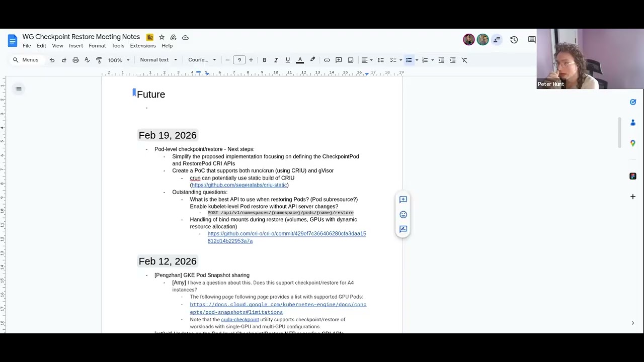This screenshot has width=644, height=362.
Task: Open the text color picker
Action: [x=300, y=60]
